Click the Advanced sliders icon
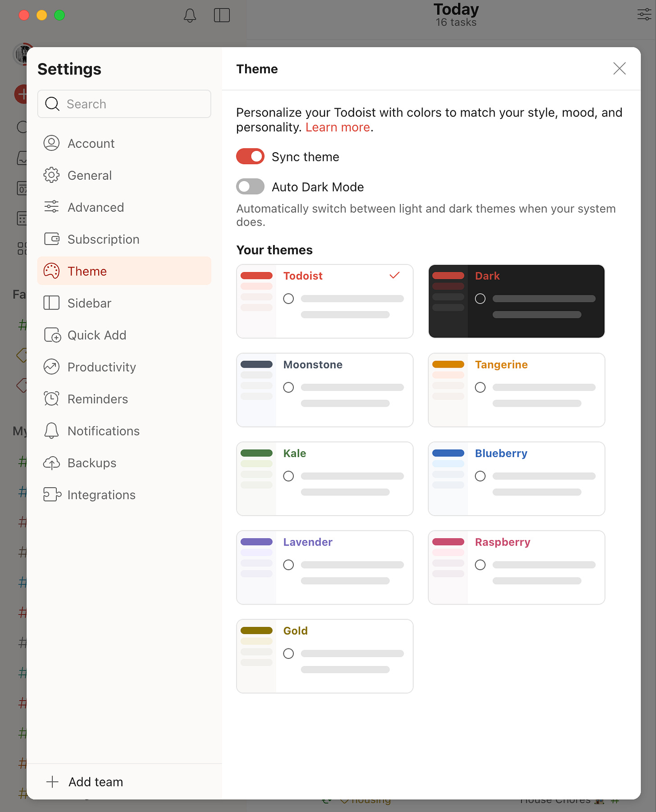This screenshot has width=656, height=812. click(51, 207)
